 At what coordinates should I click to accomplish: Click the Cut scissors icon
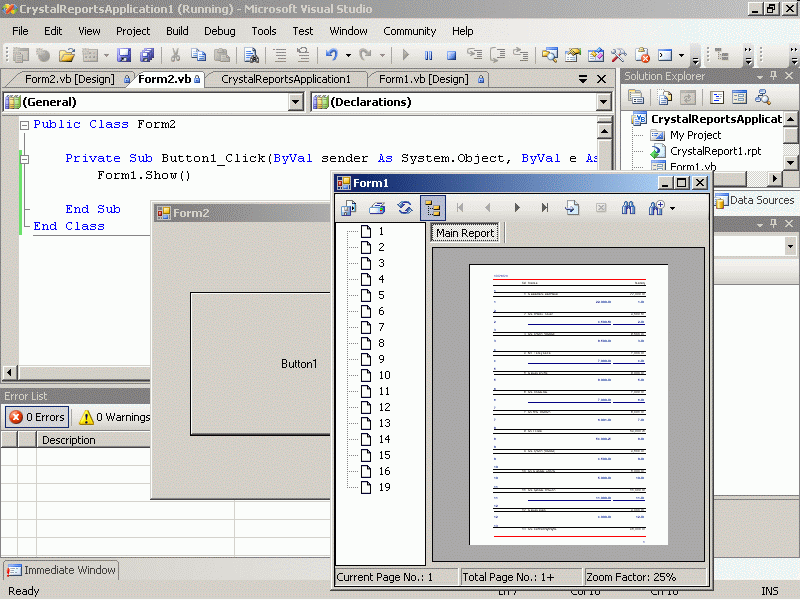click(x=175, y=55)
